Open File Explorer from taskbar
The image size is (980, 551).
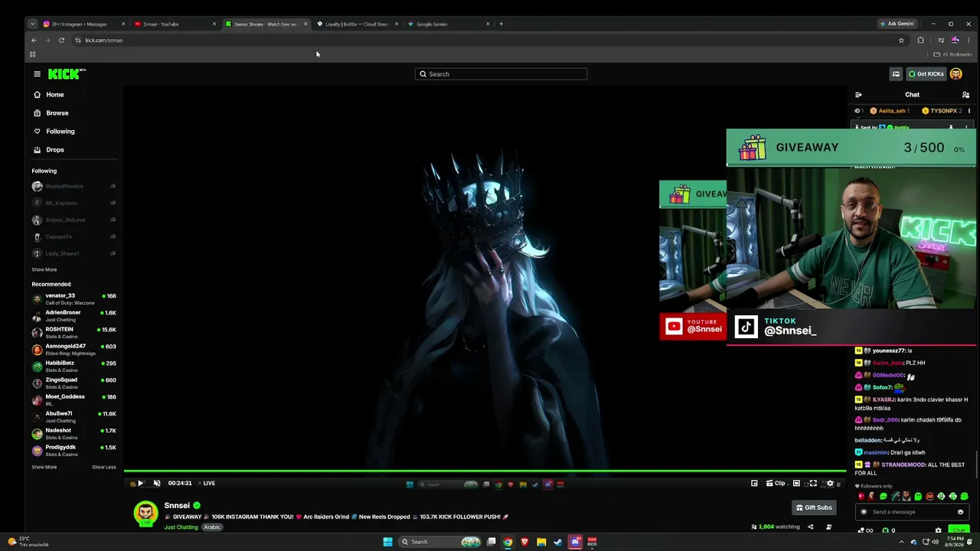pos(541,542)
